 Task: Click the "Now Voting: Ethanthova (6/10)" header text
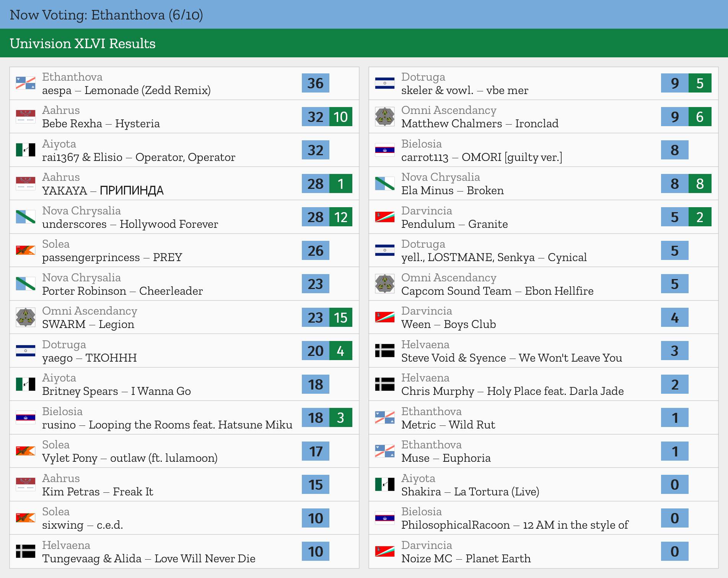coord(106,15)
